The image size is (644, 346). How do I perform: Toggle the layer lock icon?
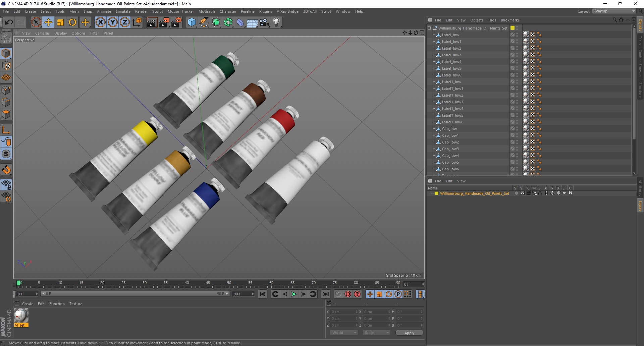540,193
